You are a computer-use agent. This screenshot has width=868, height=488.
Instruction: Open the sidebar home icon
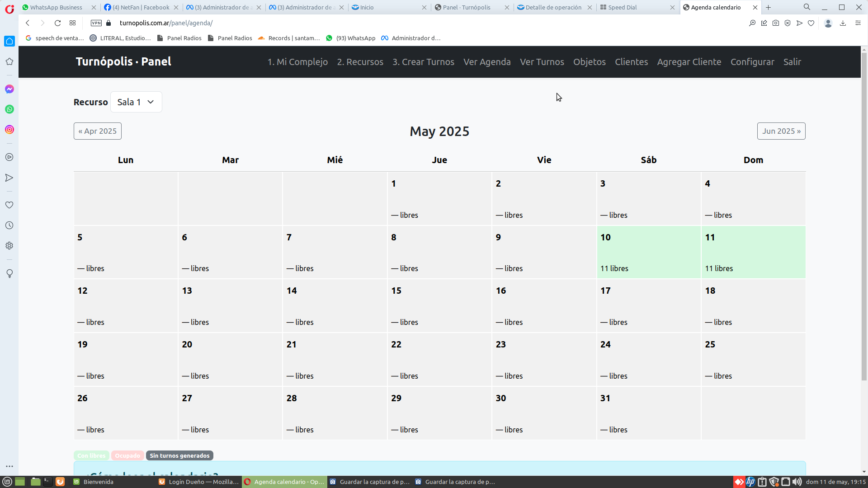[x=9, y=41]
